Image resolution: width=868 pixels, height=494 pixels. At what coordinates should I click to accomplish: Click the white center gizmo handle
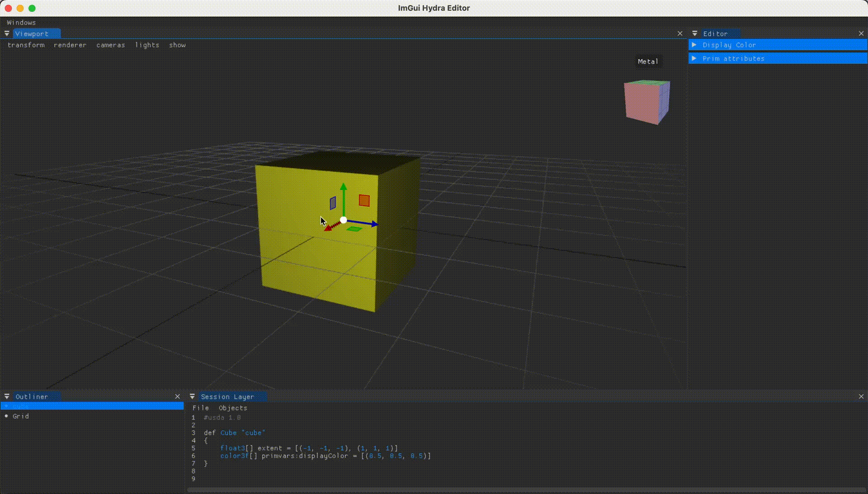344,220
